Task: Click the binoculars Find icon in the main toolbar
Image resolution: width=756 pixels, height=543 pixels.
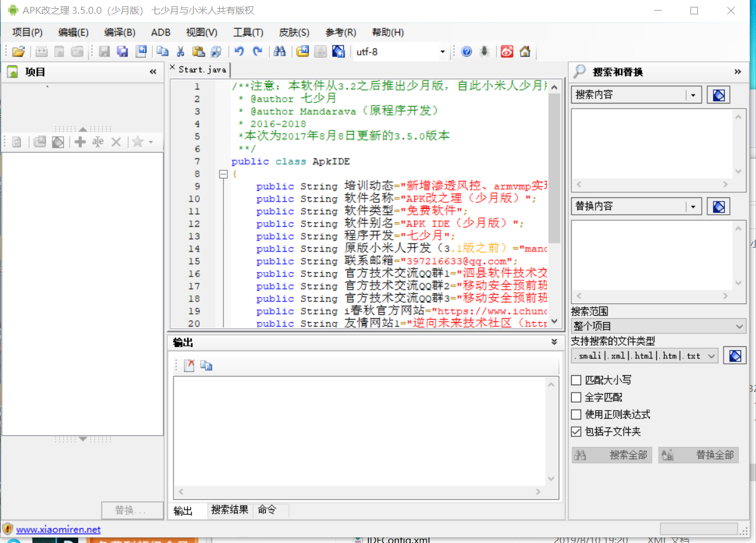Action: coord(280,52)
